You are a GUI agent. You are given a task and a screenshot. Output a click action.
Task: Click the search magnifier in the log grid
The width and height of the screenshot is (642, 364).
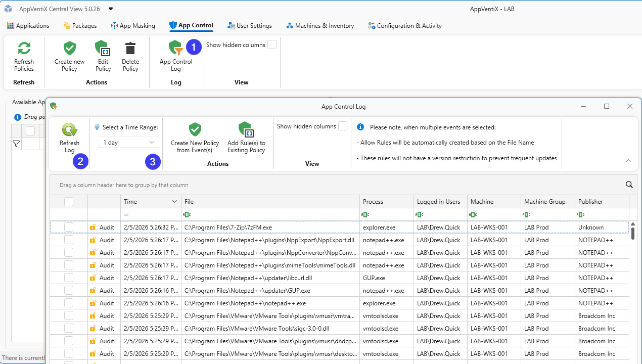(629, 185)
